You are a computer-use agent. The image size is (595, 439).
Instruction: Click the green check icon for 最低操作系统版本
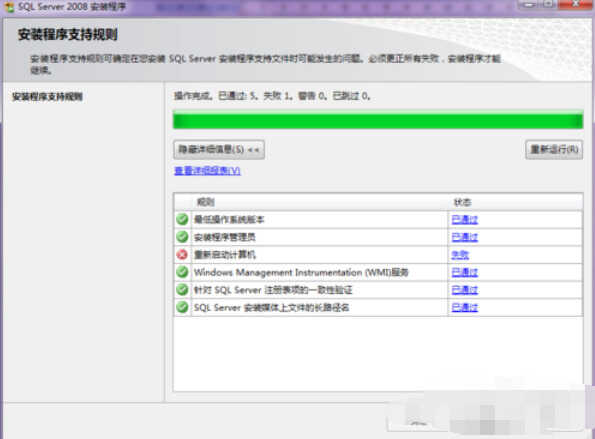point(182,219)
